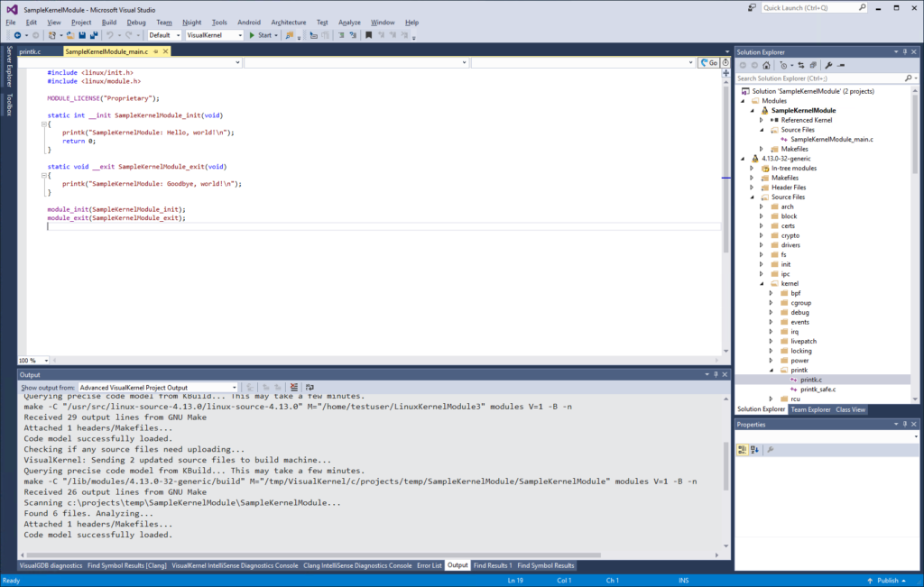Open the Server Explorer side tab
Image resolution: width=924 pixels, height=587 pixels.
tap(9, 67)
